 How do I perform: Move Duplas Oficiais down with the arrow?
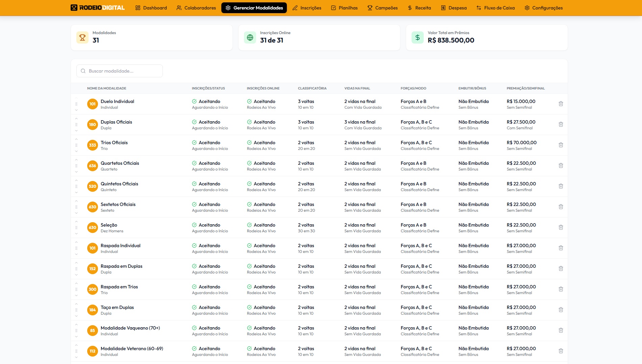click(76, 131)
